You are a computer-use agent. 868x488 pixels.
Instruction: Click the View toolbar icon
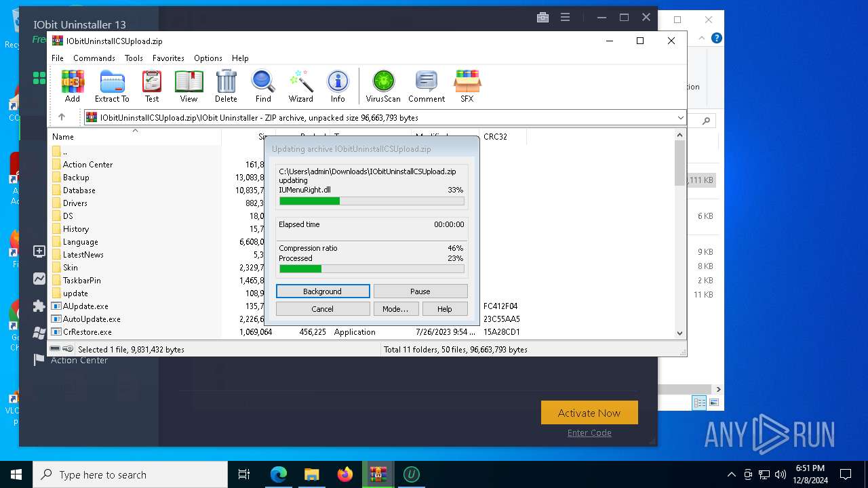(x=189, y=86)
